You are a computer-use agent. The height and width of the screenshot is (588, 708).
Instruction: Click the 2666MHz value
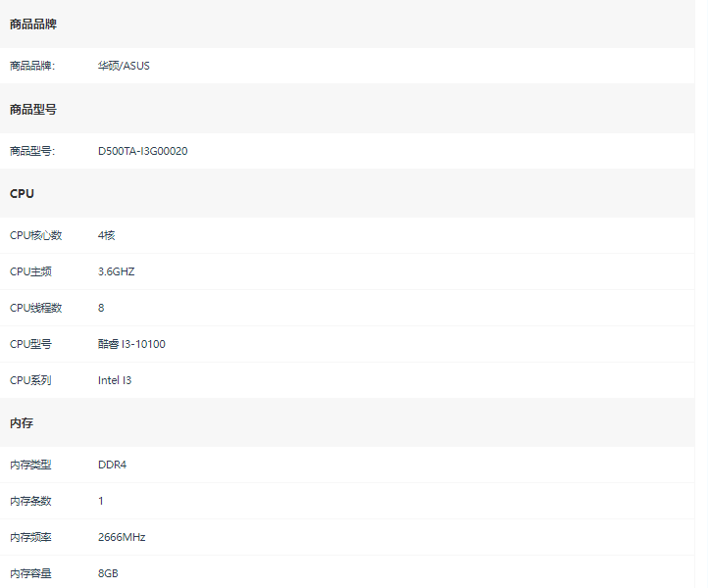tap(122, 537)
